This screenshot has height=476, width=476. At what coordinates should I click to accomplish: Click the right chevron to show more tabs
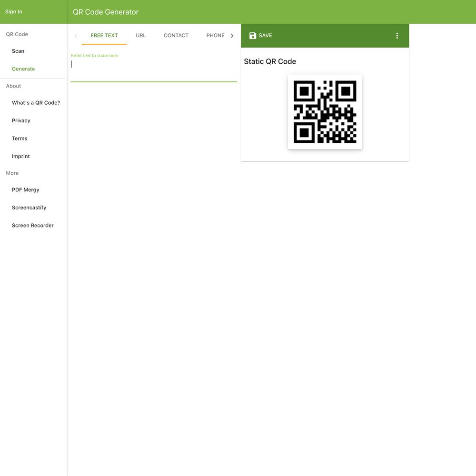[x=232, y=36]
